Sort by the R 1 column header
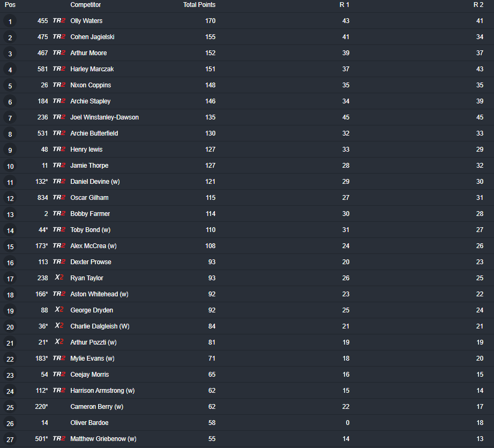 coord(345,5)
